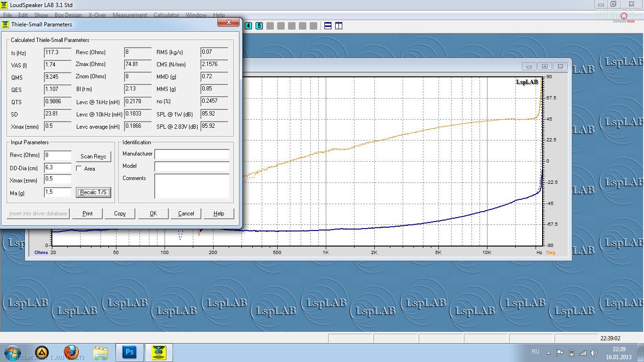This screenshot has width=644, height=362.
Task: Show hidden tray icons arrow
Action: [x=548, y=353]
